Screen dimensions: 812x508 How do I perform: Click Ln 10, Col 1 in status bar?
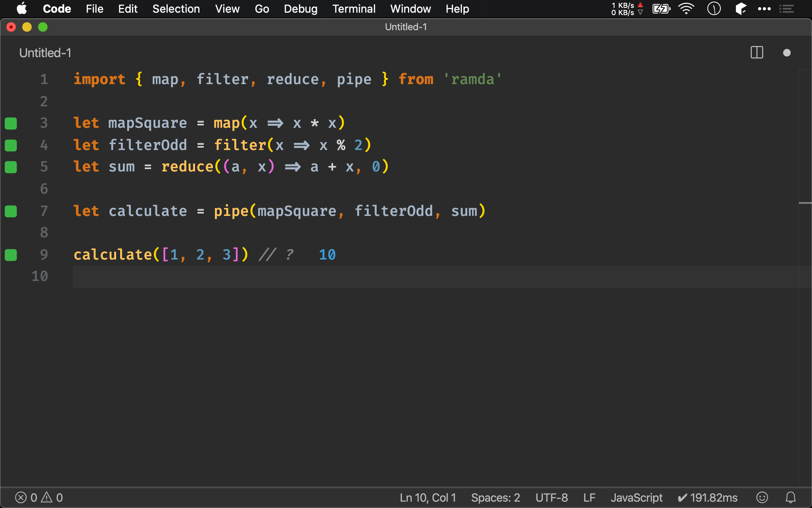click(x=428, y=497)
